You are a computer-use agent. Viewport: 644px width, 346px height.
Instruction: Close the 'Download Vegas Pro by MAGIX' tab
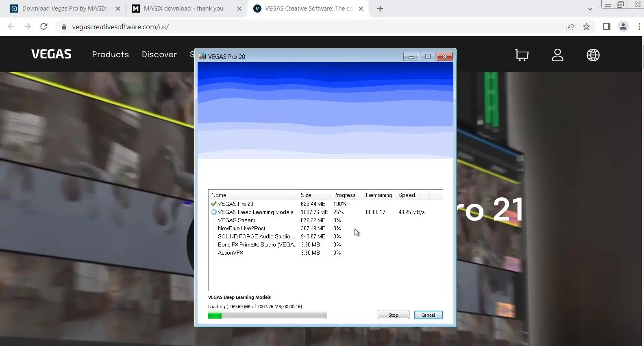tap(118, 9)
